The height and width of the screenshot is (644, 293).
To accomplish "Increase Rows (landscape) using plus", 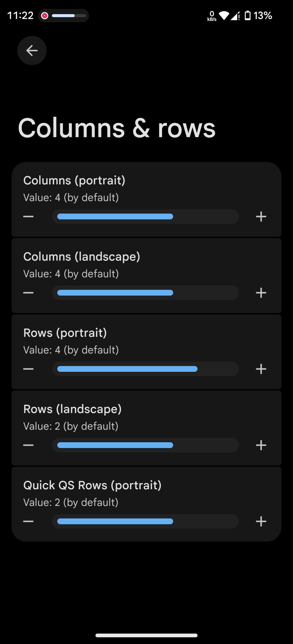I will click(x=261, y=445).
